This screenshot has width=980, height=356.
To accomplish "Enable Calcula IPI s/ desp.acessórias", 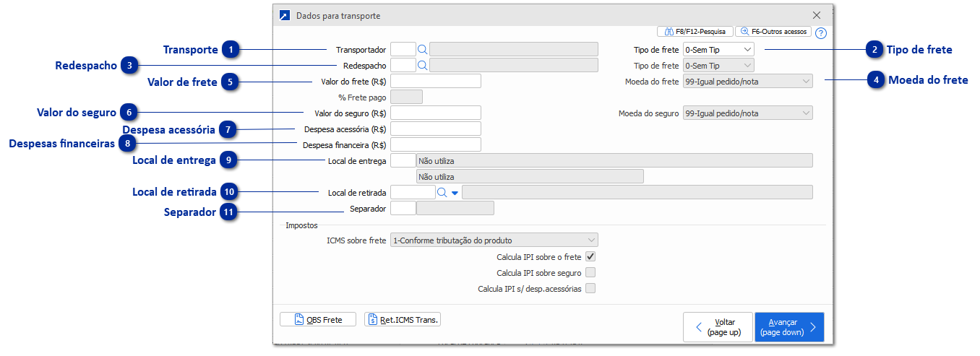I will tap(590, 289).
